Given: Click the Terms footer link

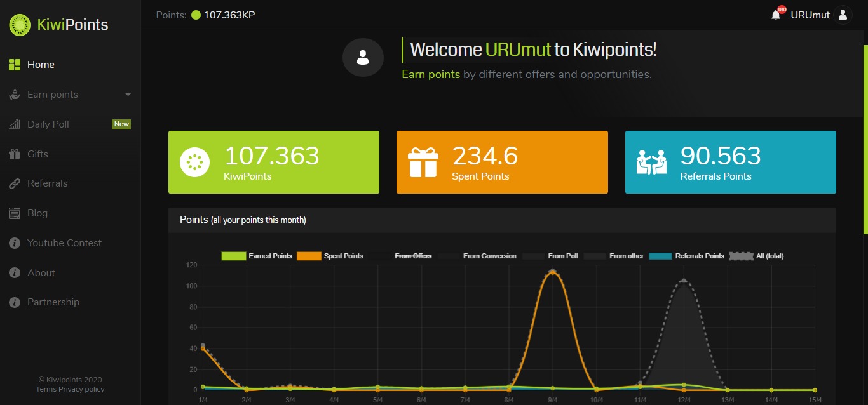Looking at the screenshot, I should (46, 389).
